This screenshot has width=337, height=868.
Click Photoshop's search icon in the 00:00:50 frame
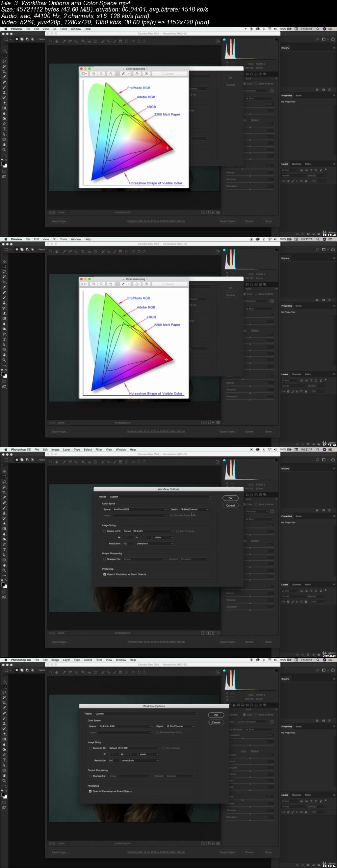click(x=317, y=39)
